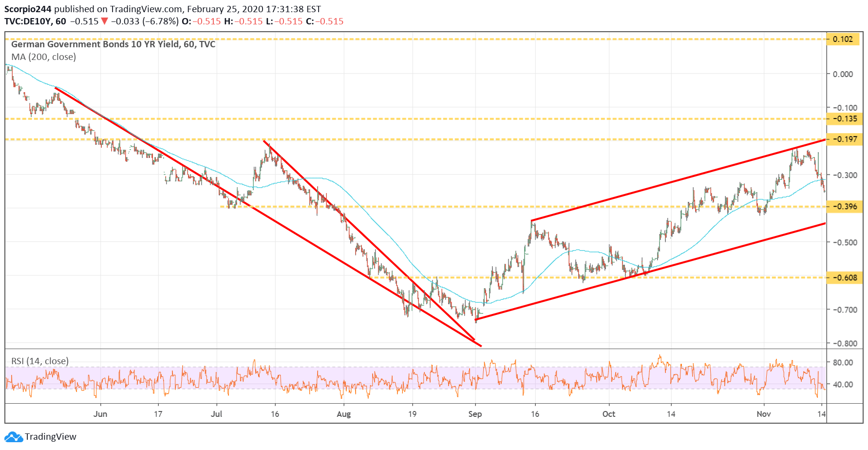Click the 0.000 price axis value
The image size is (868, 450).
(x=843, y=74)
